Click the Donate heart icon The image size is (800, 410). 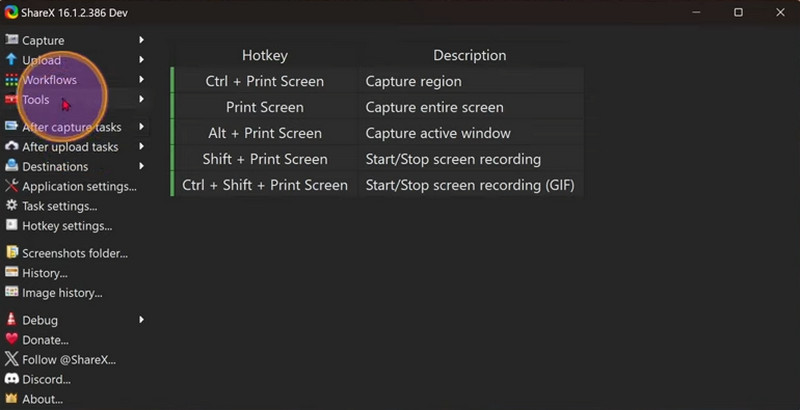[12, 340]
